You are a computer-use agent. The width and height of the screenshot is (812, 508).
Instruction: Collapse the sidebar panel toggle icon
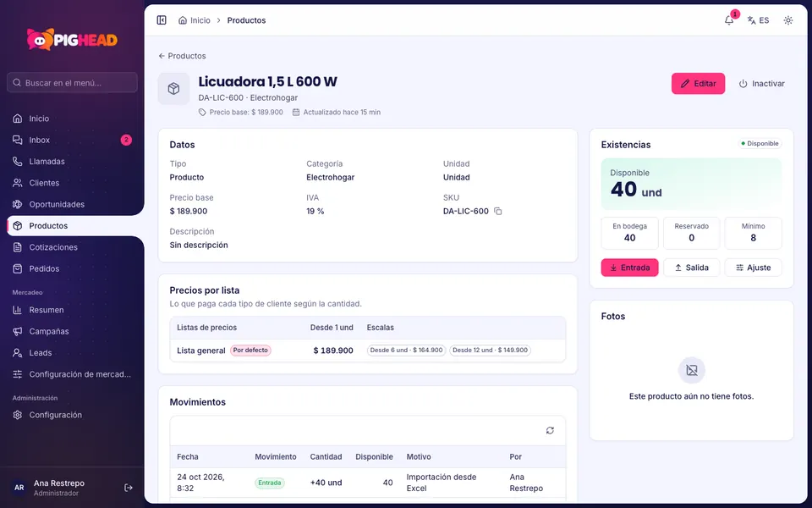(162, 20)
